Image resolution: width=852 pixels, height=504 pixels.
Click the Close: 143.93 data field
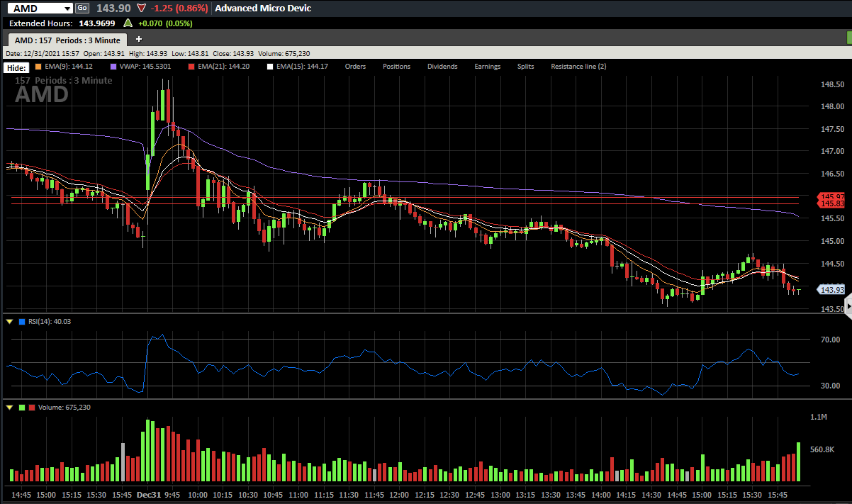point(233,53)
